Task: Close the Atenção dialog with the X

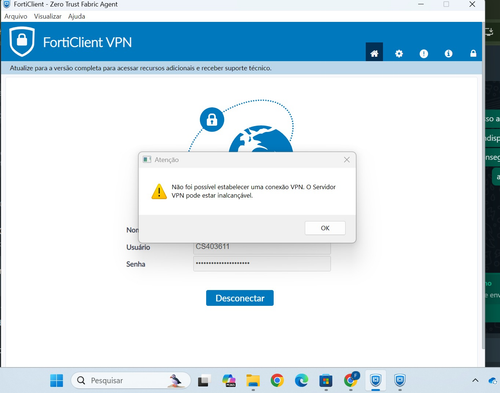Action: (347, 160)
